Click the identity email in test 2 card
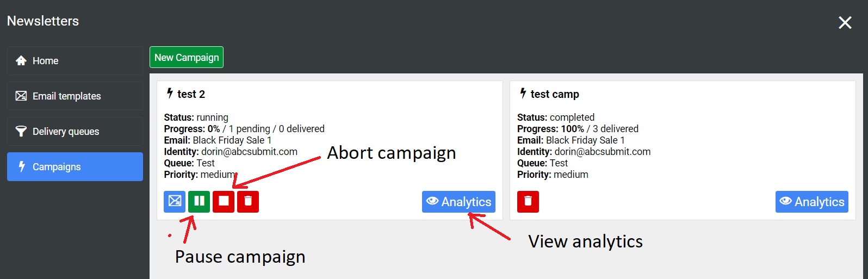868x279 pixels. click(x=249, y=152)
